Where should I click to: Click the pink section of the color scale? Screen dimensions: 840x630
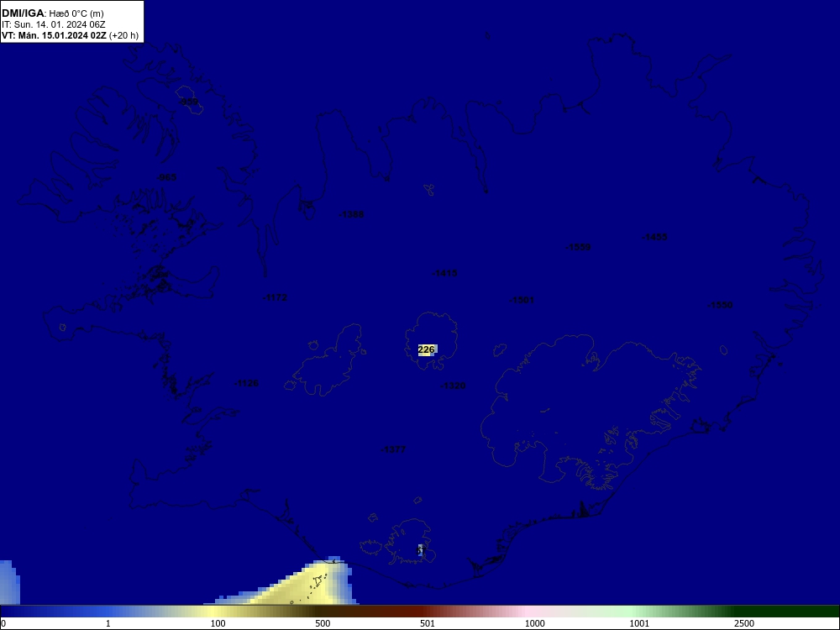(x=528, y=612)
